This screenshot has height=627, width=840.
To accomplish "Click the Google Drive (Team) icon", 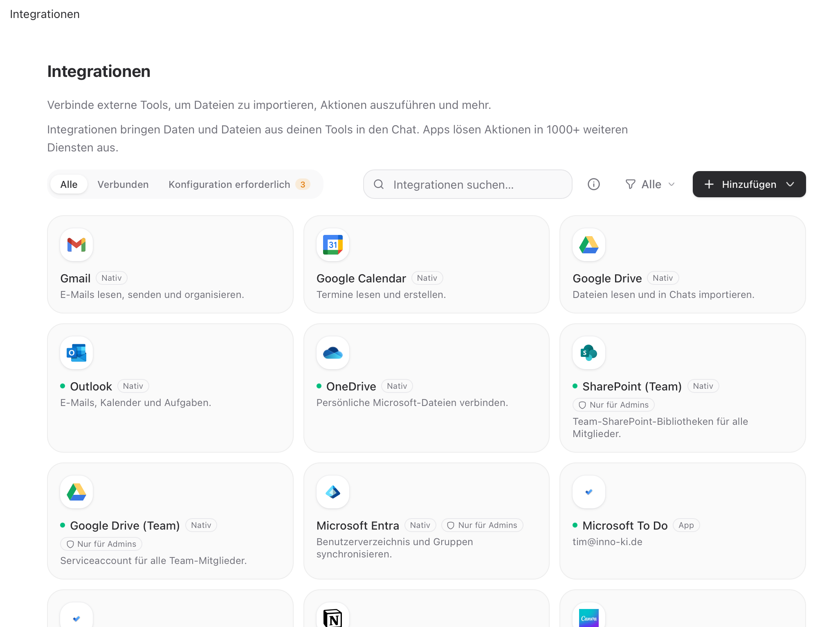I will pos(76,492).
